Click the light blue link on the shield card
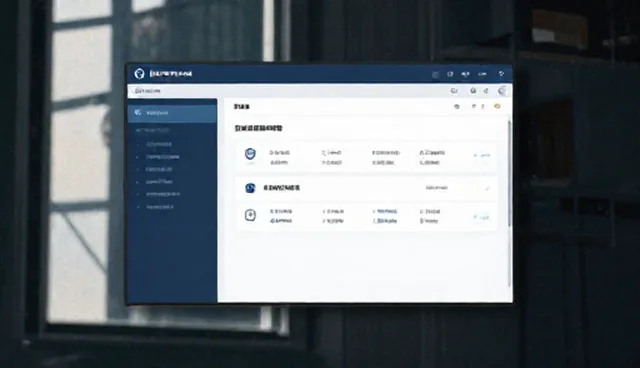 (482, 155)
